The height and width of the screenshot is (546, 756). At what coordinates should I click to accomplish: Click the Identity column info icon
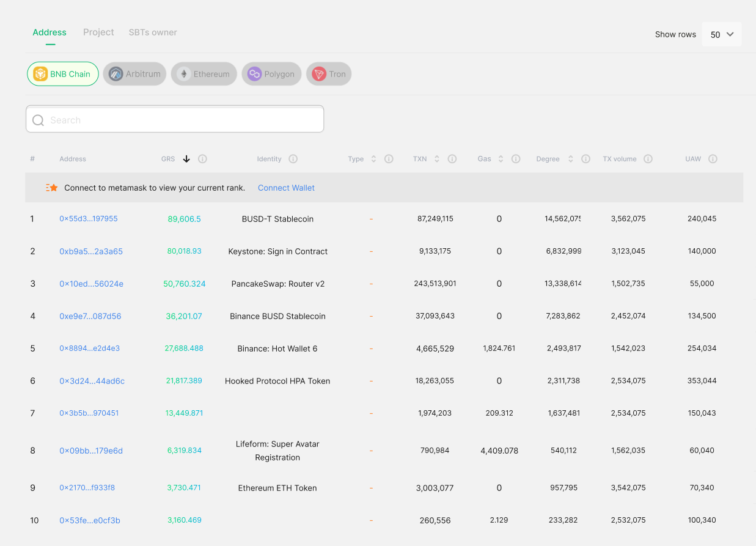click(293, 159)
